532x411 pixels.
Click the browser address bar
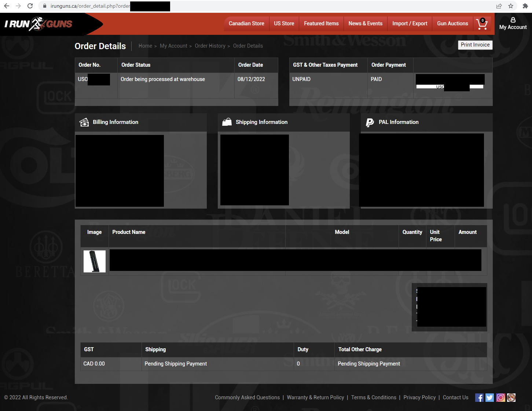(x=257, y=6)
